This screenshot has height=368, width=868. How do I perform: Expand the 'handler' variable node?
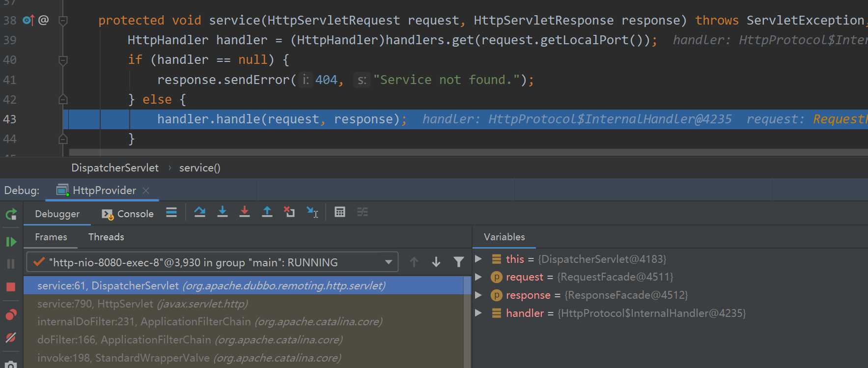[x=478, y=313]
